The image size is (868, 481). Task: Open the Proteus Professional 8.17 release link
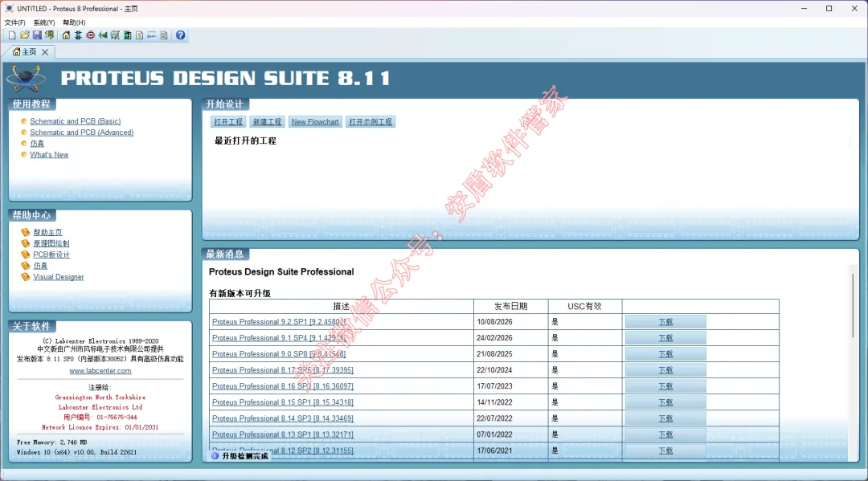282,370
